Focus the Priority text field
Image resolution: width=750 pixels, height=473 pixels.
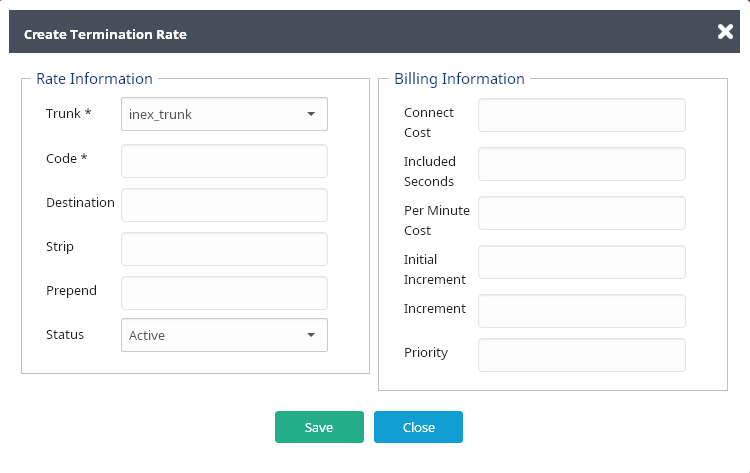pyautogui.click(x=582, y=355)
